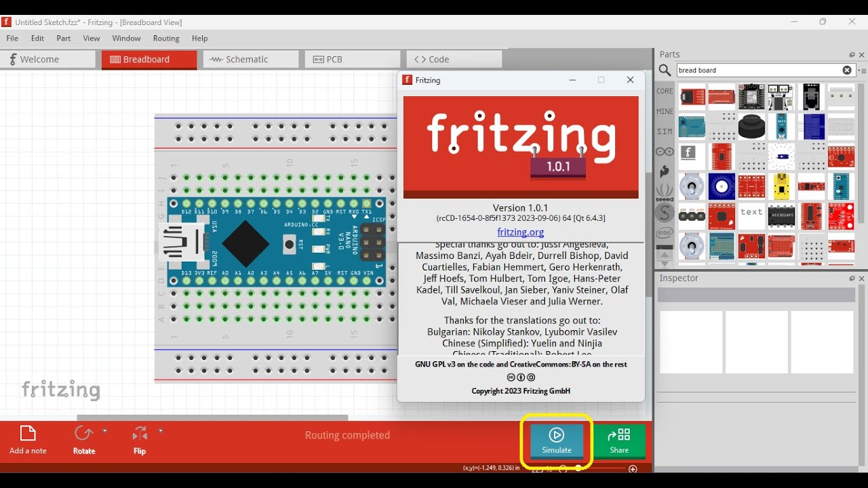Open the Intel parts bin
Viewport: 868px width, 488px height.
[x=665, y=232]
